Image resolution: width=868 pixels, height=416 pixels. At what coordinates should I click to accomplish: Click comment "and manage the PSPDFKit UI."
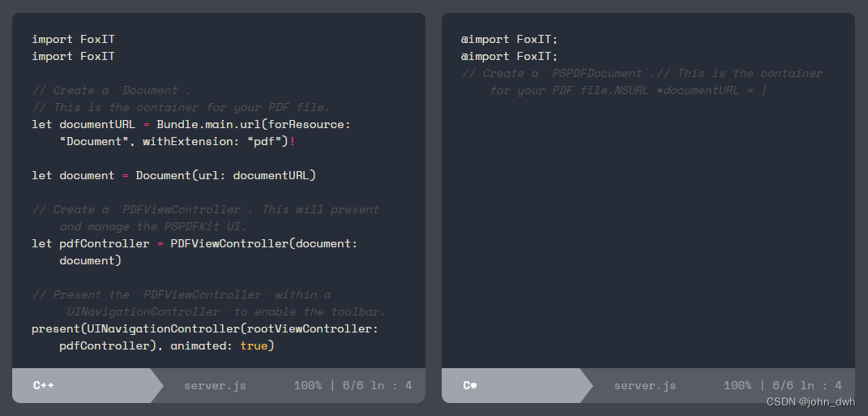pos(153,226)
